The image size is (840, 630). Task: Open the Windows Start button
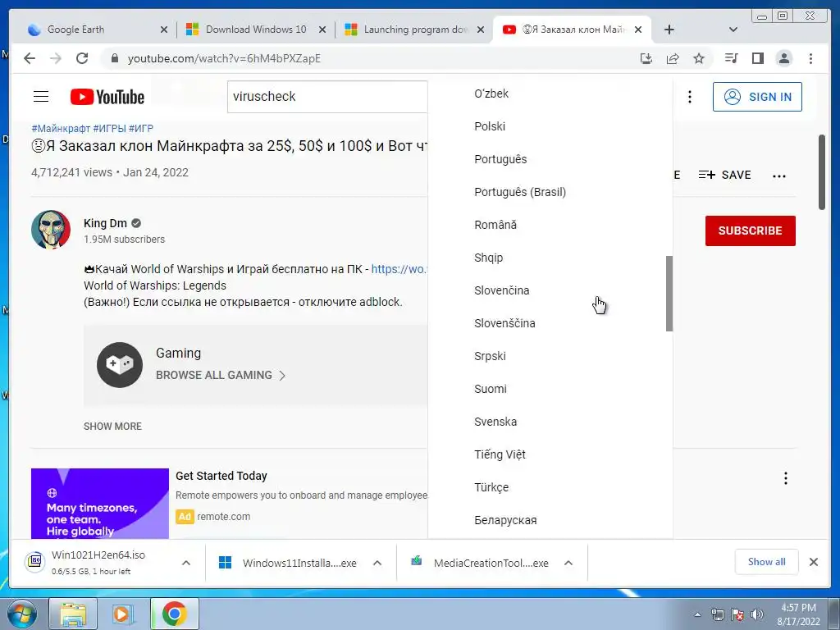pos(21,614)
